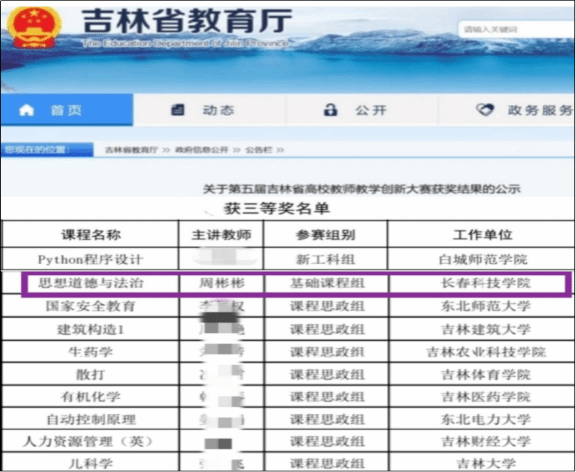Open the 动态 navigation tab
This screenshot has width=576, height=472.
[209, 110]
